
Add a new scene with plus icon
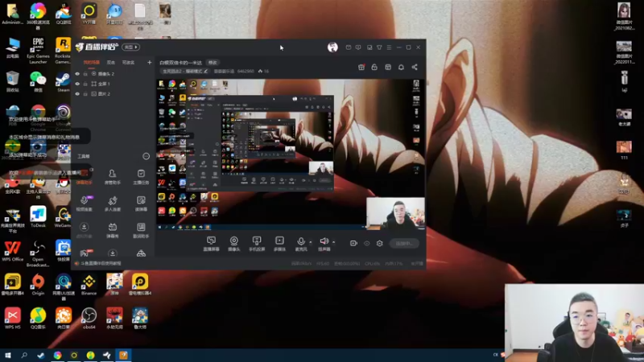[x=150, y=63]
